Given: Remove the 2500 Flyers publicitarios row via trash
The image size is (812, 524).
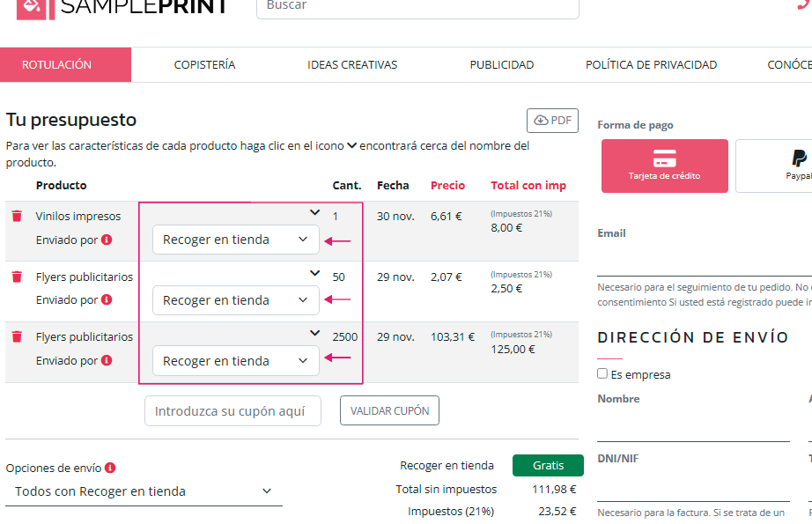Looking at the screenshot, I should pos(17,337).
